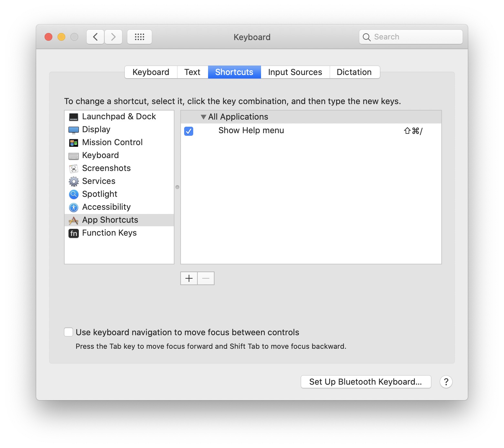Open the Dictation tab

click(354, 72)
